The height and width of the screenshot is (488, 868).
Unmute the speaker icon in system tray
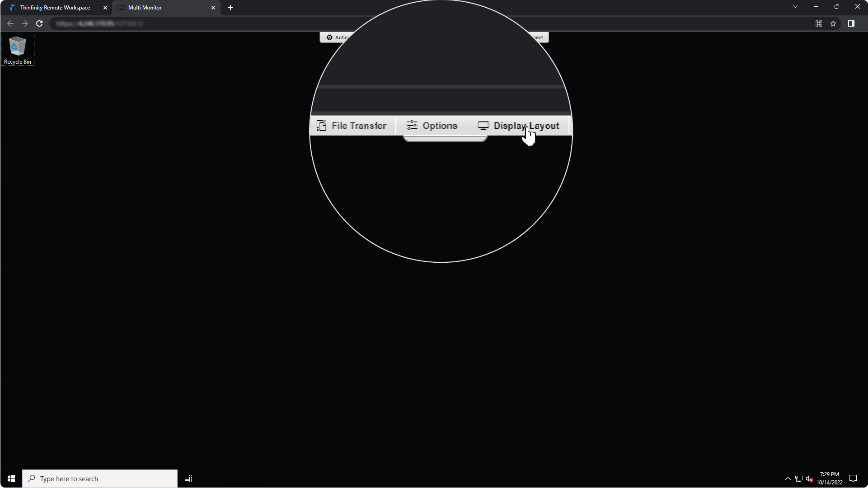809,479
